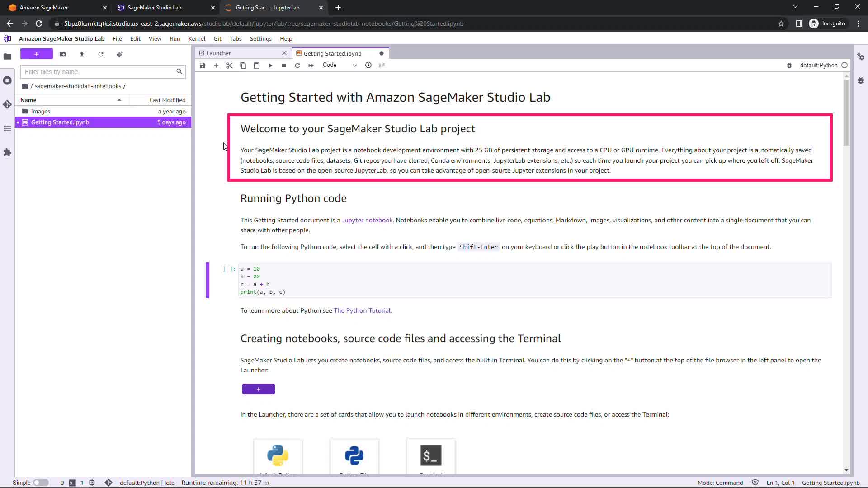
Task: Switch to the Launcher tab
Action: pos(219,53)
